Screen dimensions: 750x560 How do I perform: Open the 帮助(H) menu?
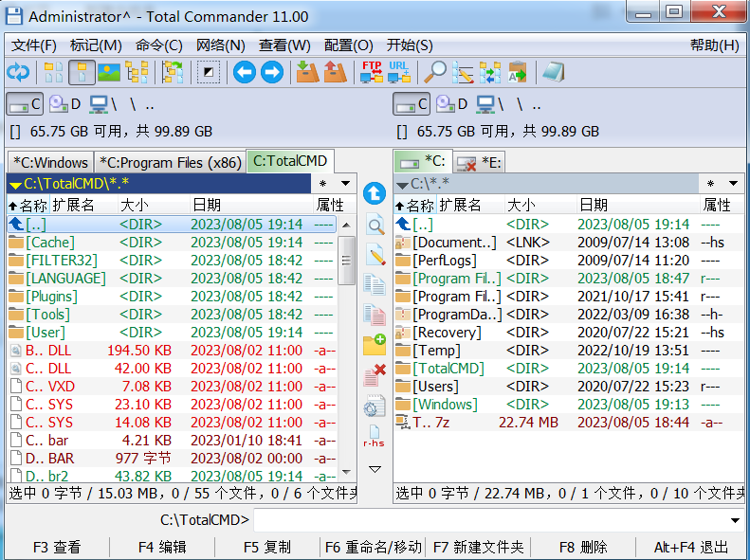pyautogui.click(x=715, y=45)
